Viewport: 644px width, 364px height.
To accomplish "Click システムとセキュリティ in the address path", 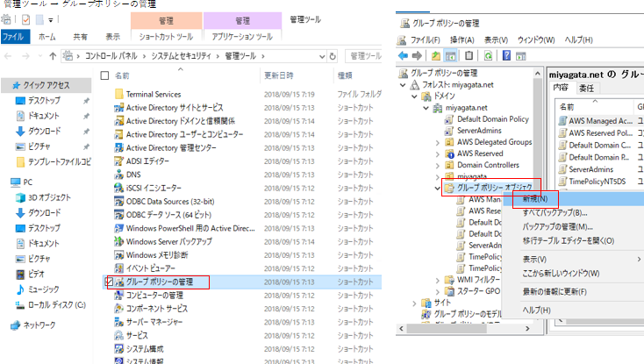I will 181,56.
